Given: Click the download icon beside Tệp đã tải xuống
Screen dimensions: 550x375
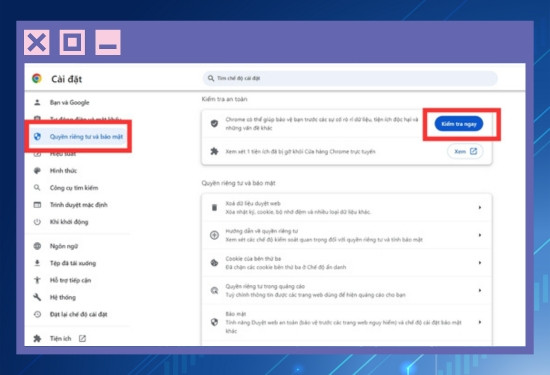Looking at the screenshot, I should [x=37, y=263].
